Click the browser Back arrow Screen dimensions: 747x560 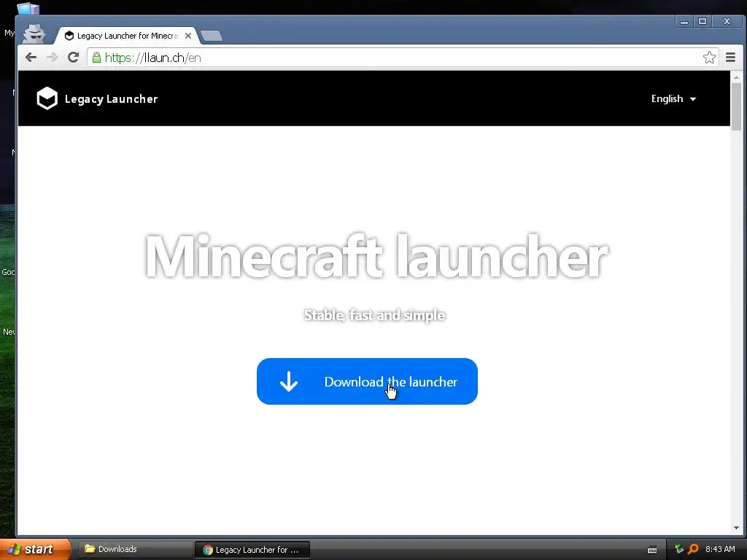point(31,58)
